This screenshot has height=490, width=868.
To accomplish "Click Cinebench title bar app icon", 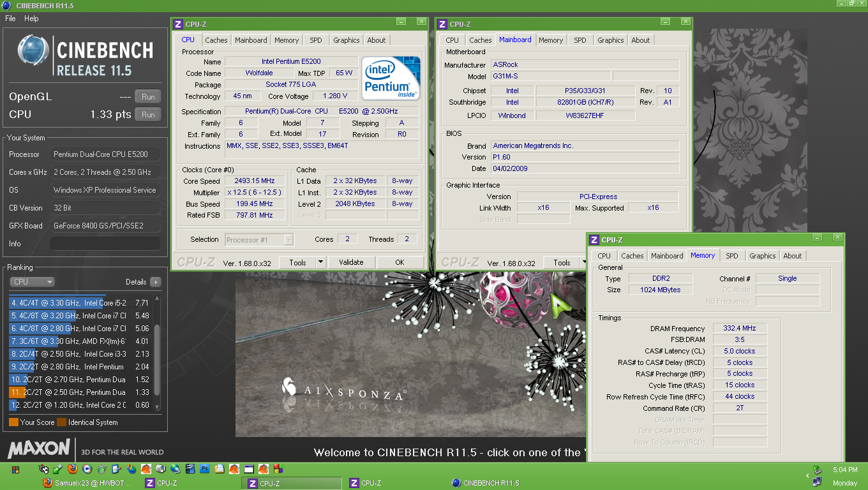I will 6,5.
